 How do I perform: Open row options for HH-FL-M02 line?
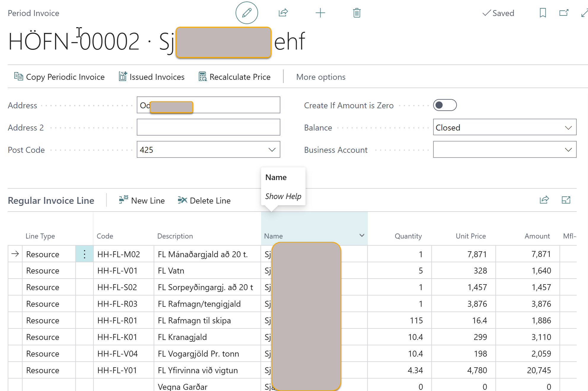tap(85, 254)
